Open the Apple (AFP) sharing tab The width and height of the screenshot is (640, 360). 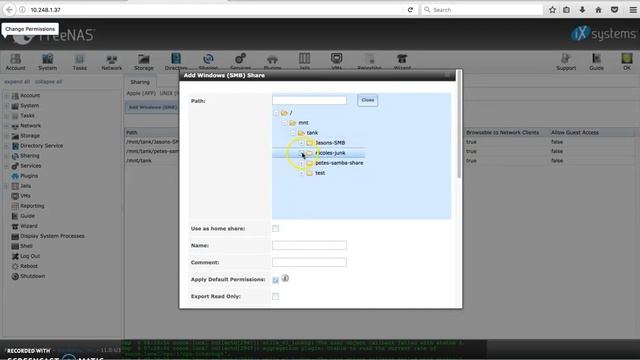pos(141,93)
